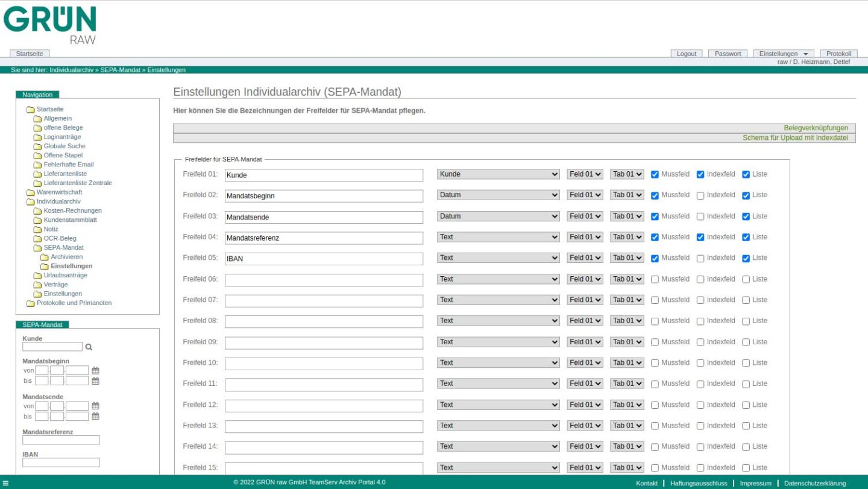
Task: Open the Passwort tab
Action: pos(728,54)
